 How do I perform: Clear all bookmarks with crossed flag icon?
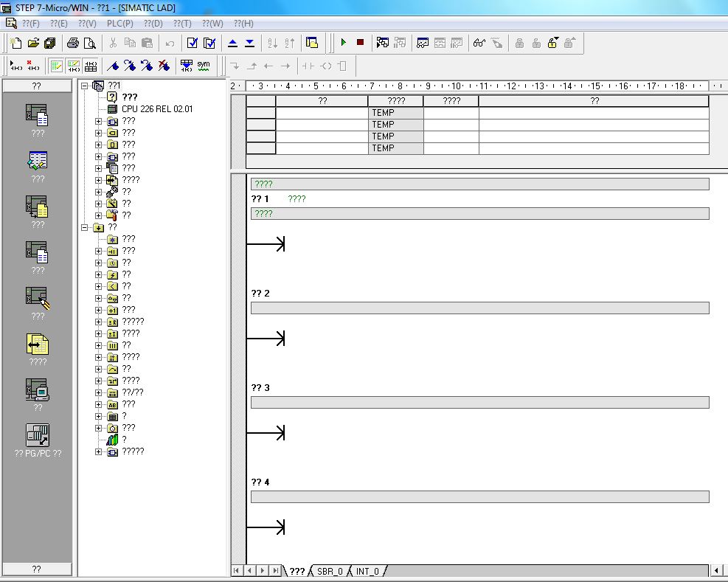[x=164, y=66]
